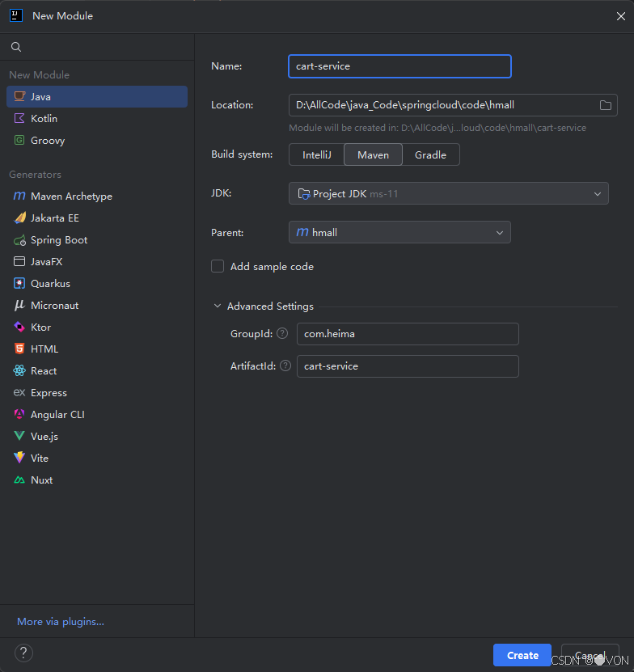Select the React generator label
The image size is (634, 672).
point(44,370)
